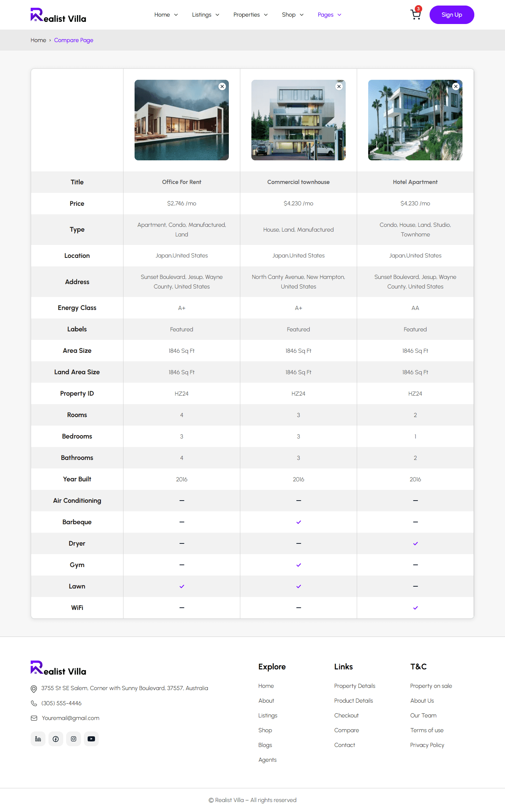
Task: Expand the Listings dropdown menu
Action: [x=206, y=15]
